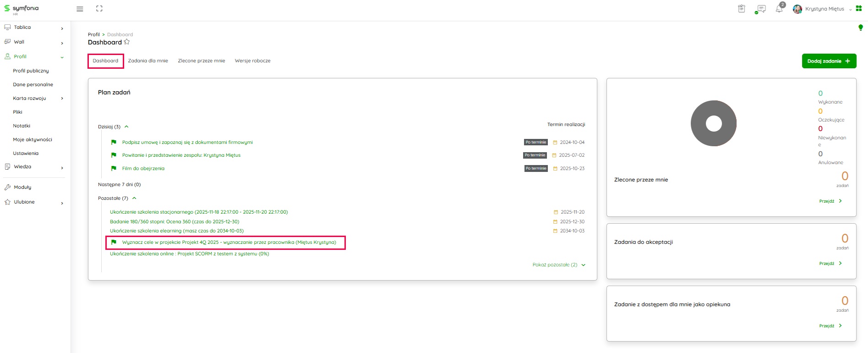Image resolution: width=868 pixels, height=353 pixels.
Task: Open the clipboard tasks icon in header
Action: pyautogui.click(x=742, y=9)
